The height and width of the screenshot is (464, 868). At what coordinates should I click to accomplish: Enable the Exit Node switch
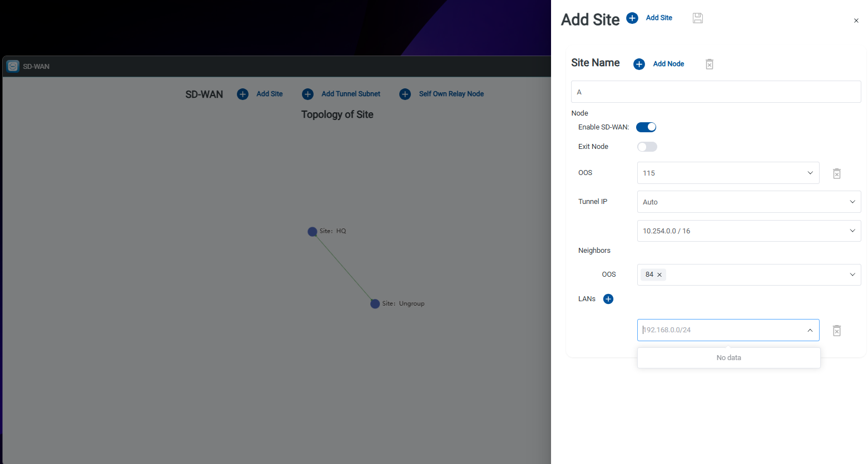[647, 147]
